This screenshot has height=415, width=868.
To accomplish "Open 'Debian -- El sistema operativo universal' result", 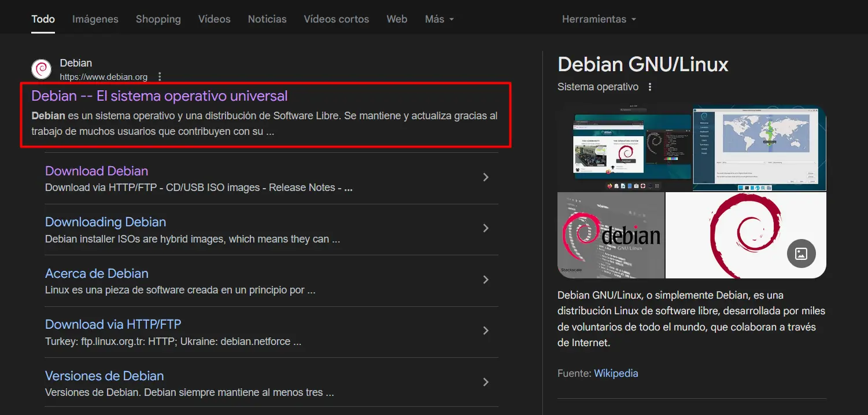I will coord(159,96).
